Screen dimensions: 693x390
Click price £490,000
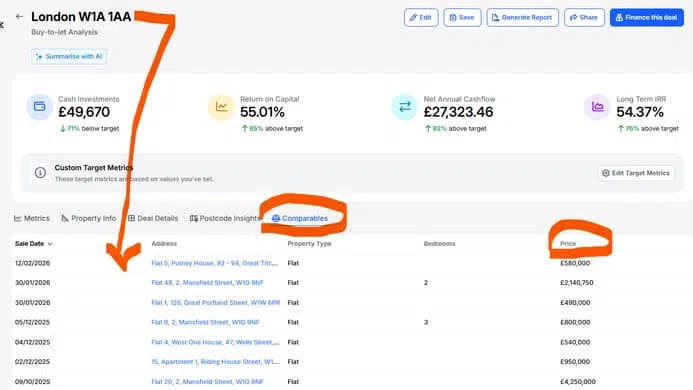(575, 303)
